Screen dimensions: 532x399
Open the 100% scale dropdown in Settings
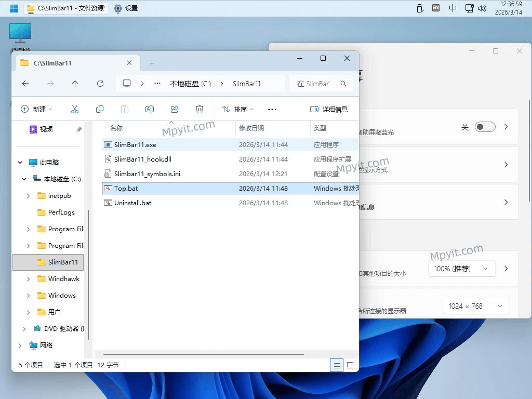(x=461, y=269)
